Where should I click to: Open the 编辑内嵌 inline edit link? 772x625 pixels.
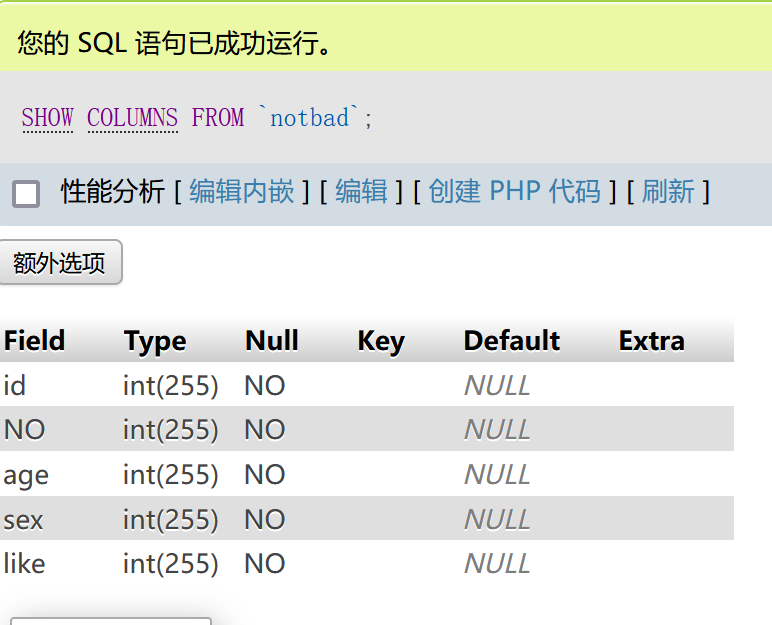point(241,191)
